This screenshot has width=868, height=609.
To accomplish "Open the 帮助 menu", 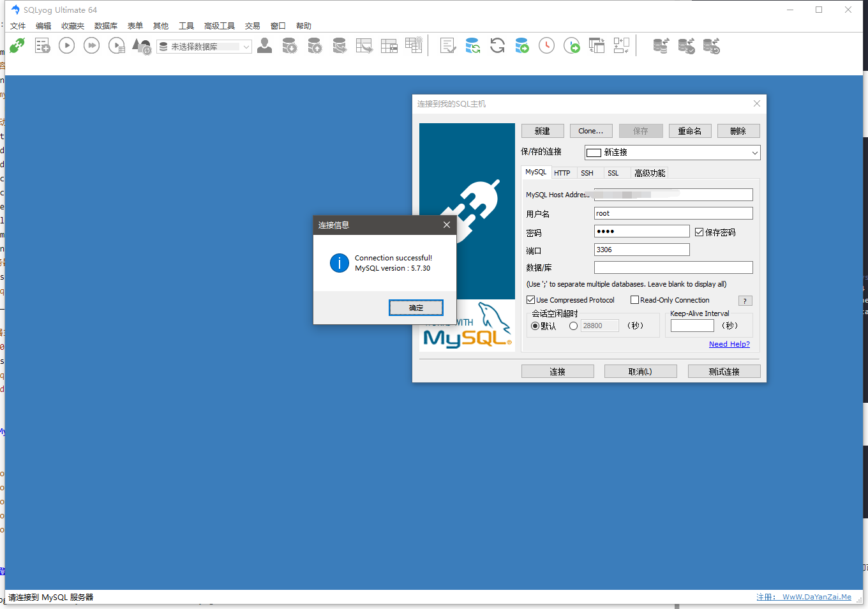I will coord(304,26).
